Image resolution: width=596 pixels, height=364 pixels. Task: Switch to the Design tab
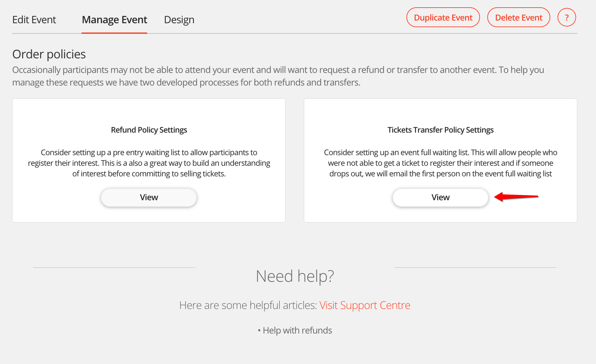(x=179, y=20)
